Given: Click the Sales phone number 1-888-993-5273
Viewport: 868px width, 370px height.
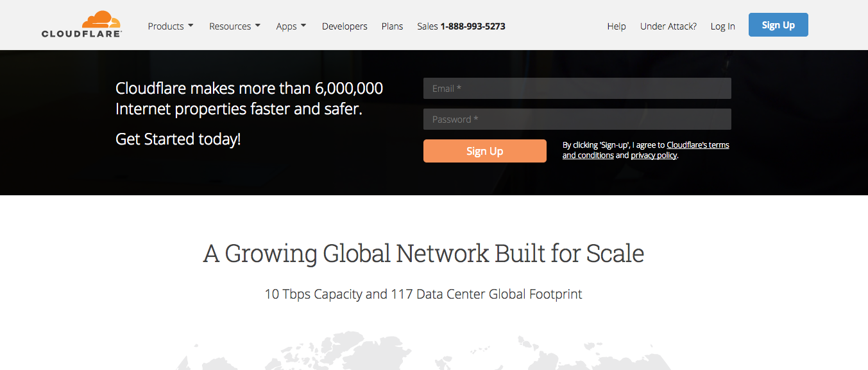Looking at the screenshot, I should 473,26.
